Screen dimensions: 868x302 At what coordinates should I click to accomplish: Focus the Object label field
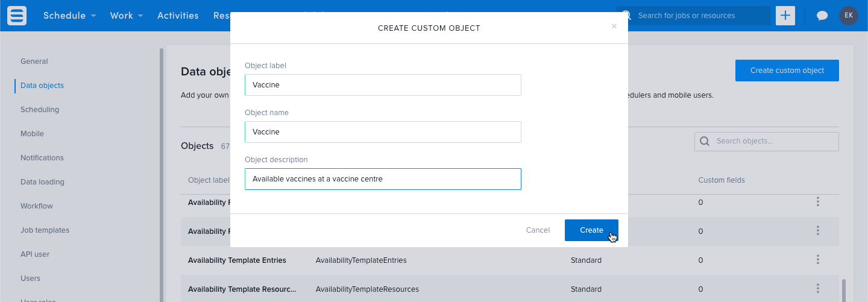pos(383,85)
